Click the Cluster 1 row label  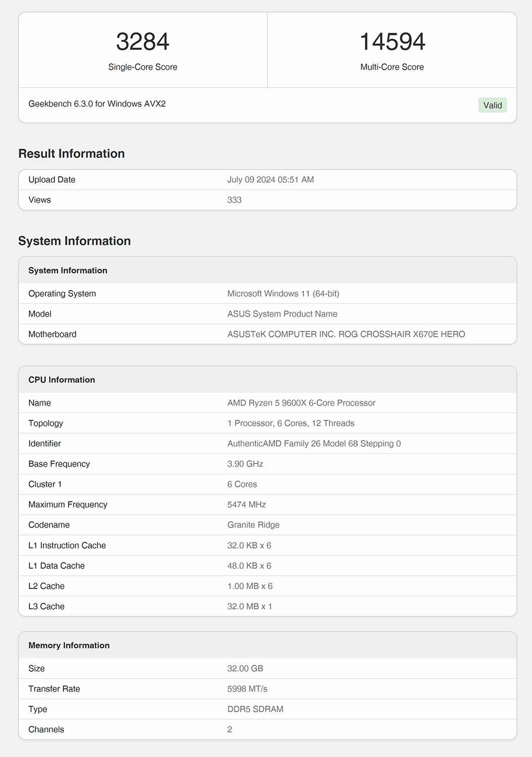click(45, 484)
